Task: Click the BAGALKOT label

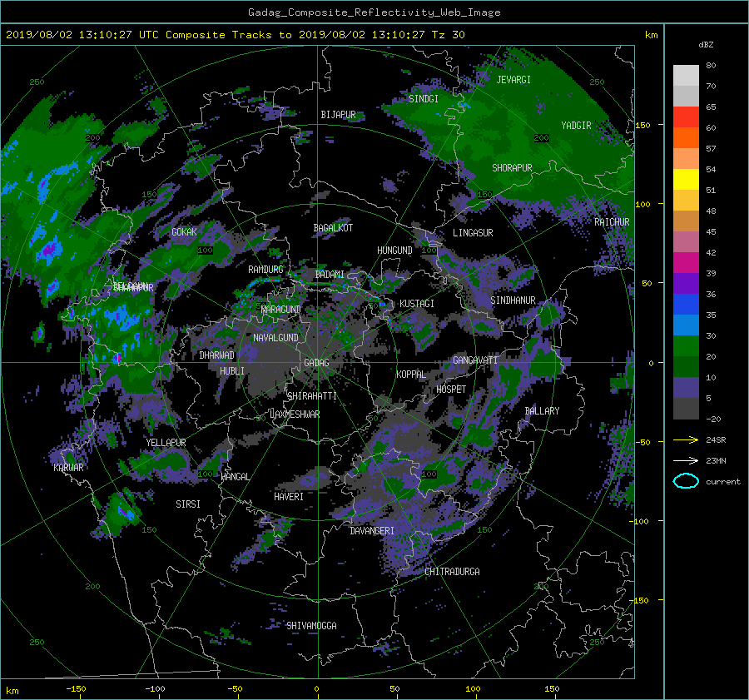Action: click(x=333, y=228)
